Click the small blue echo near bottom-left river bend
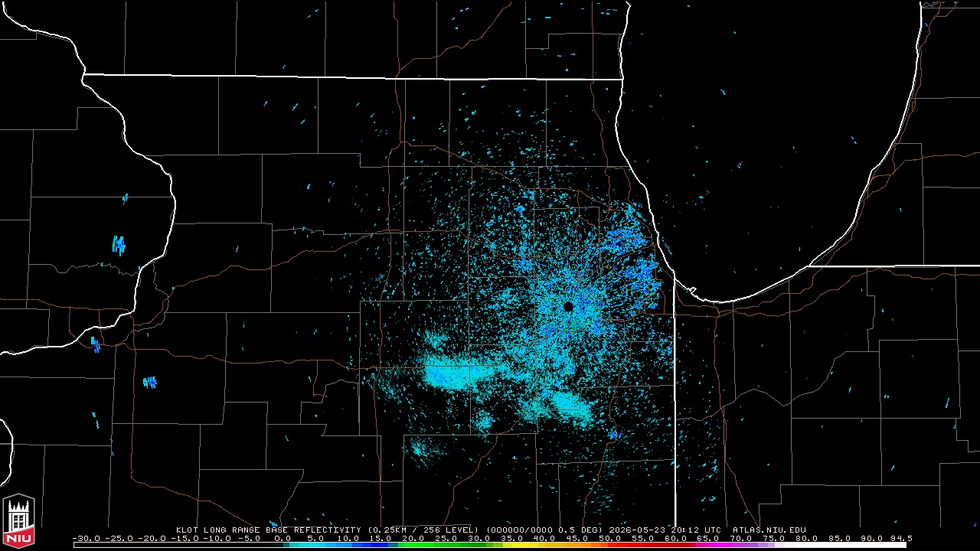The height and width of the screenshot is (551, 980). pyautogui.click(x=95, y=344)
